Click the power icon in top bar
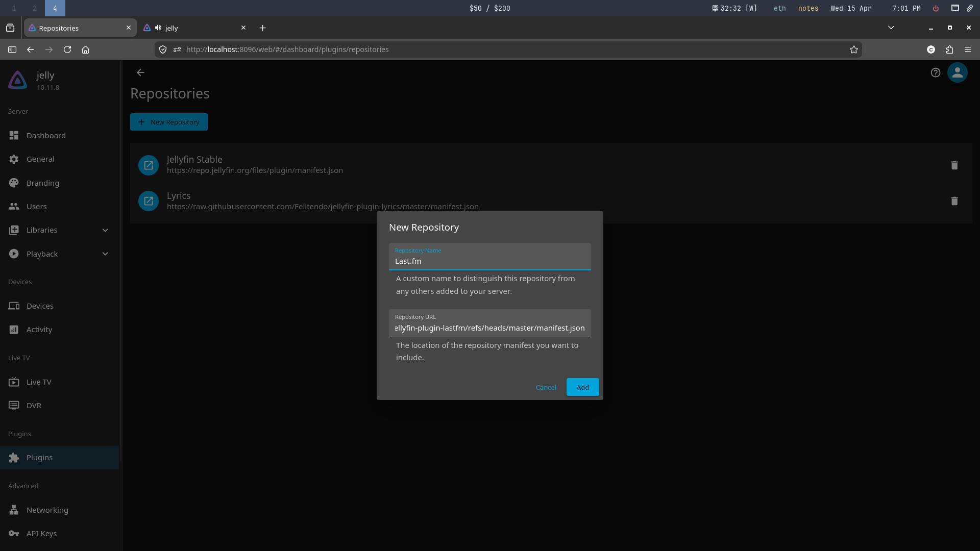This screenshot has width=980, height=551. tap(936, 8)
